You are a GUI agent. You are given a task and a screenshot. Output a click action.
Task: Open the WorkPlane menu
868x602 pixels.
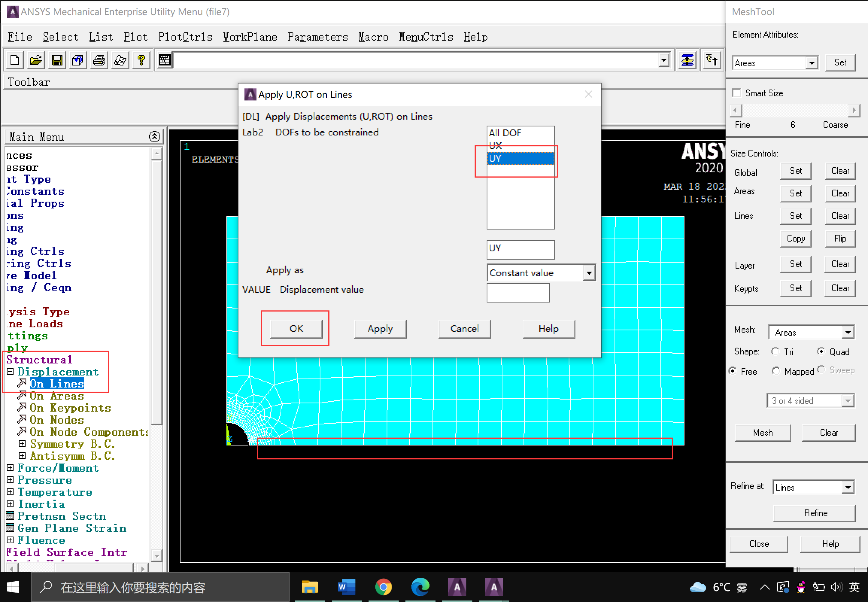pos(250,37)
